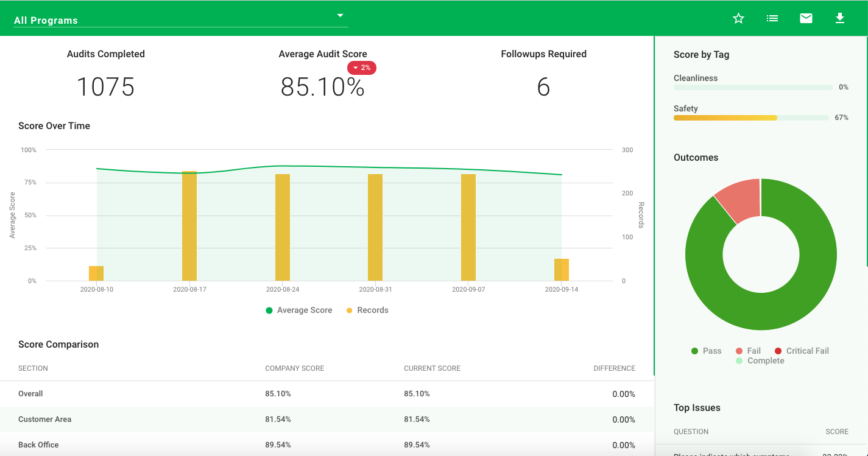This screenshot has height=456, width=868.
Task: Click the Cleanliness score bar
Action: pyautogui.click(x=753, y=88)
